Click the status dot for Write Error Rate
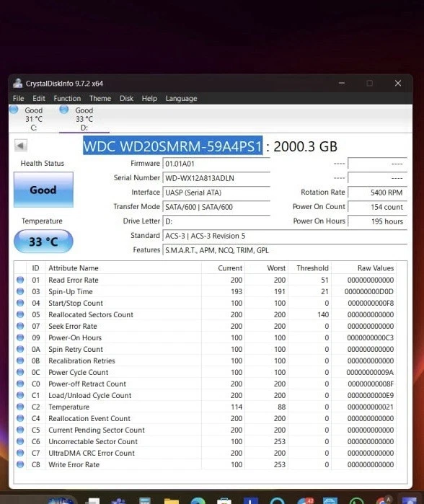 tap(20, 464)
